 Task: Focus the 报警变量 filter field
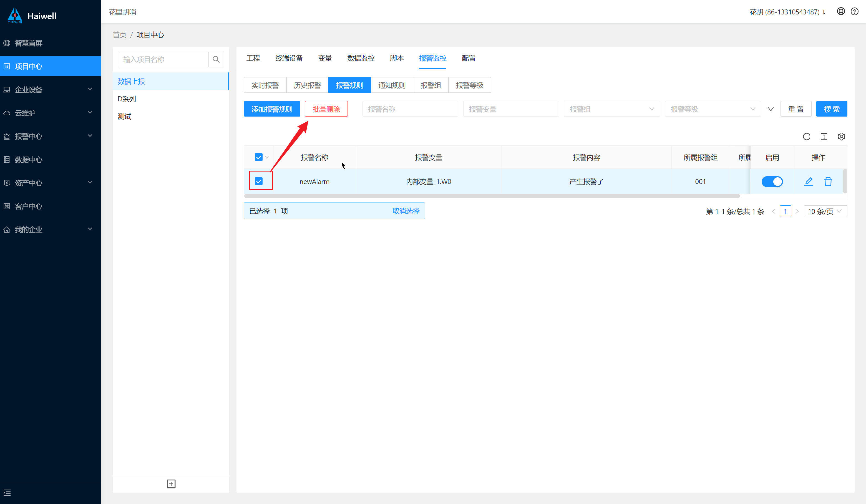click(x=511, y=109)
